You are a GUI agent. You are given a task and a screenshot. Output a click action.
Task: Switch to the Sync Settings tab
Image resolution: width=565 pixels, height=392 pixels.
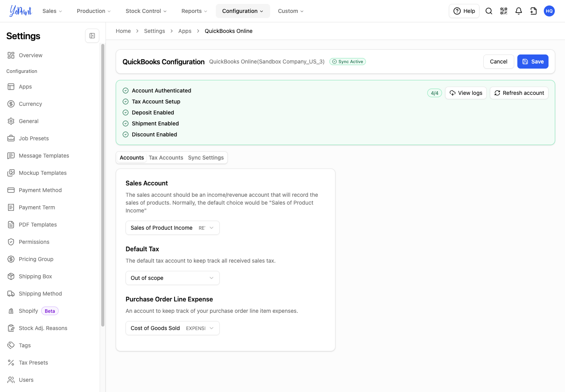(x=206, y=158)
